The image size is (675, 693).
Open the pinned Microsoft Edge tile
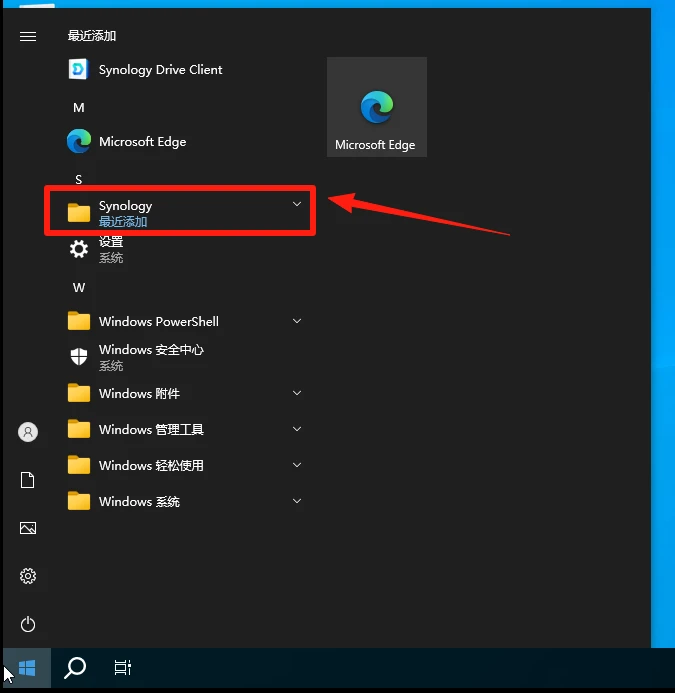[377, 107]
